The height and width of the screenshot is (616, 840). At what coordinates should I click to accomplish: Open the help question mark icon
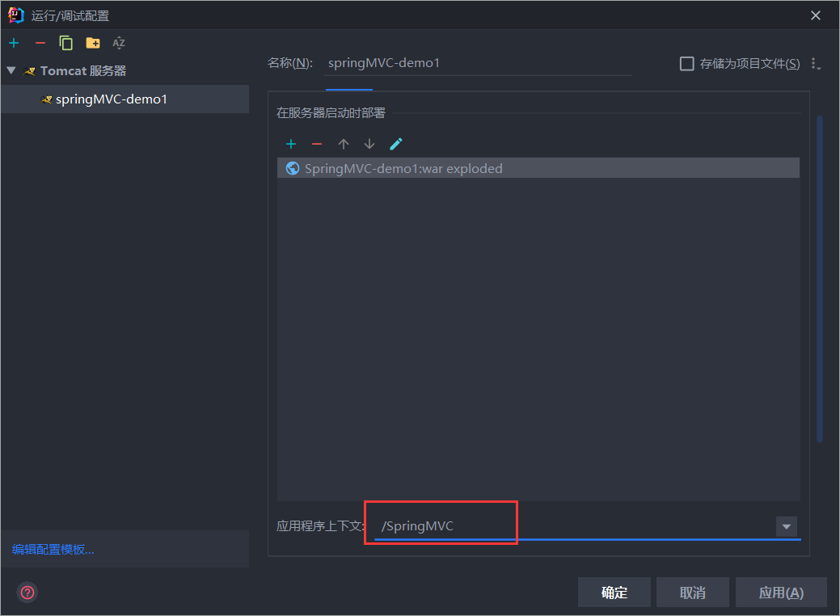tap(27, 593)
